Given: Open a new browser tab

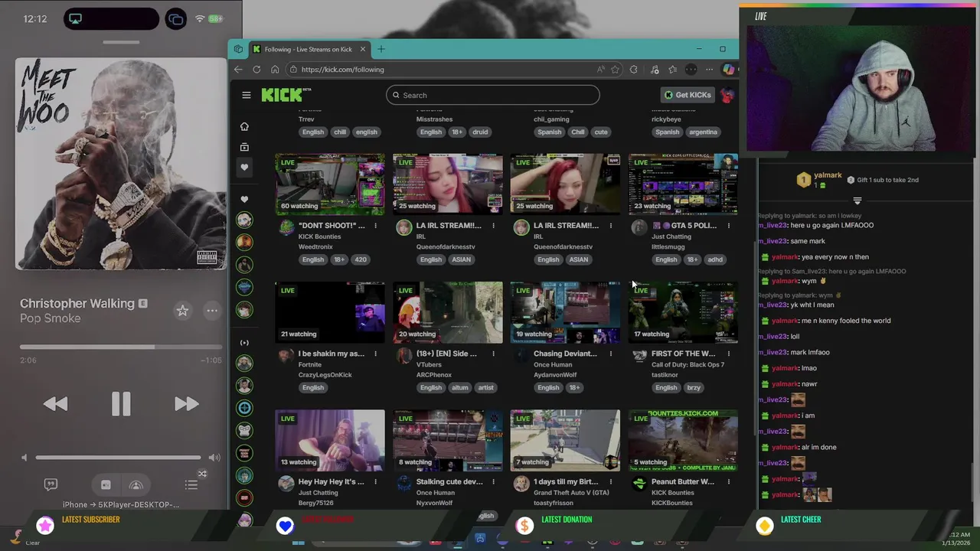Looking at the screenshot, I should pyautogui.click(x=381, y=49).
